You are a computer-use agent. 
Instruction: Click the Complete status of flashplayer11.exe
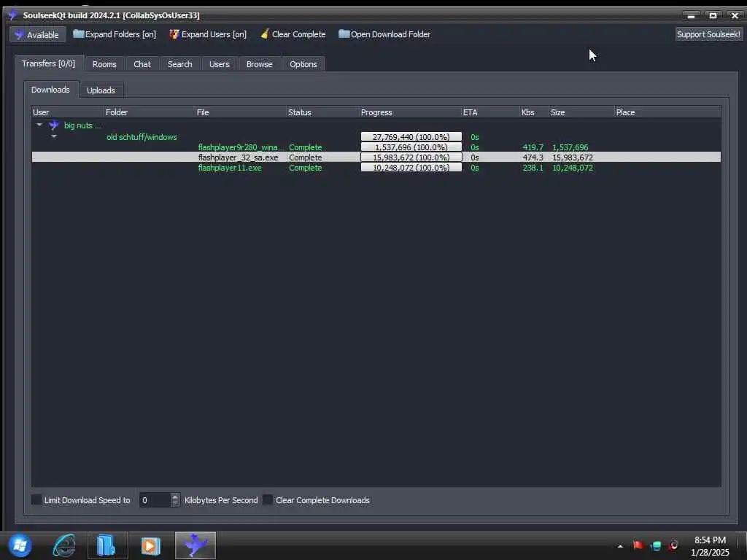(x=306, y=168)
